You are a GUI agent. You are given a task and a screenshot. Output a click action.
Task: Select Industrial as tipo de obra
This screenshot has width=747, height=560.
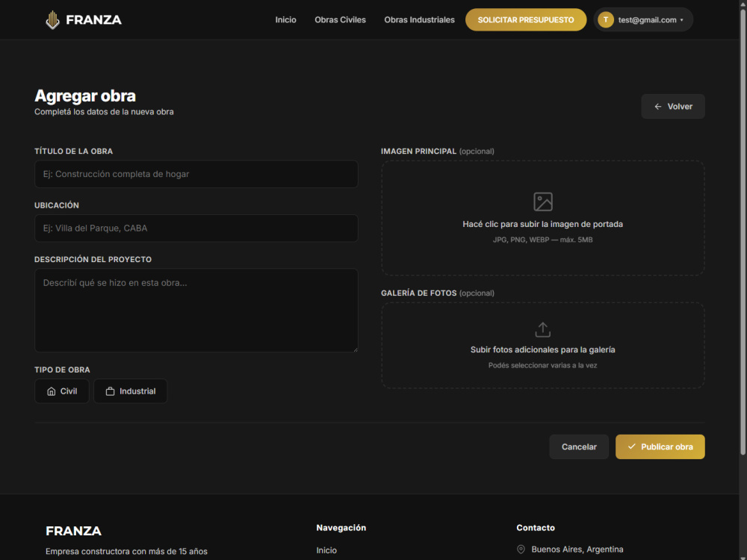tap(131, 391)
